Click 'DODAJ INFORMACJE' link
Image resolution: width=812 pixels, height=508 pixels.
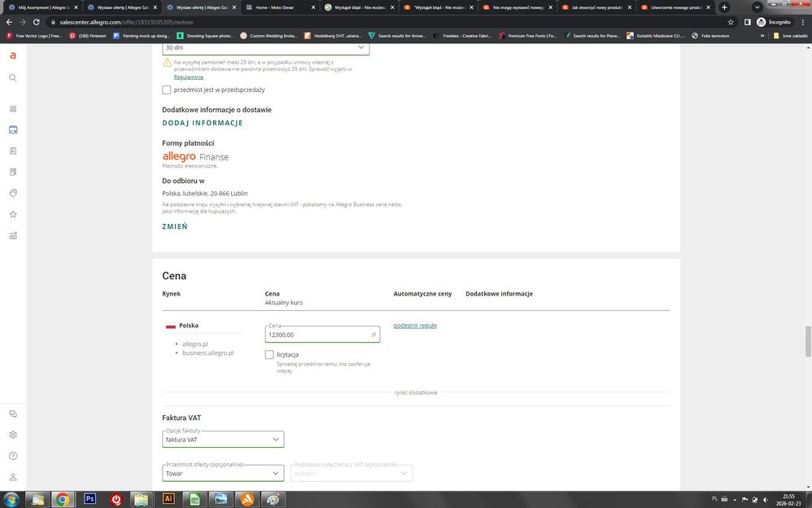(203, 123)
